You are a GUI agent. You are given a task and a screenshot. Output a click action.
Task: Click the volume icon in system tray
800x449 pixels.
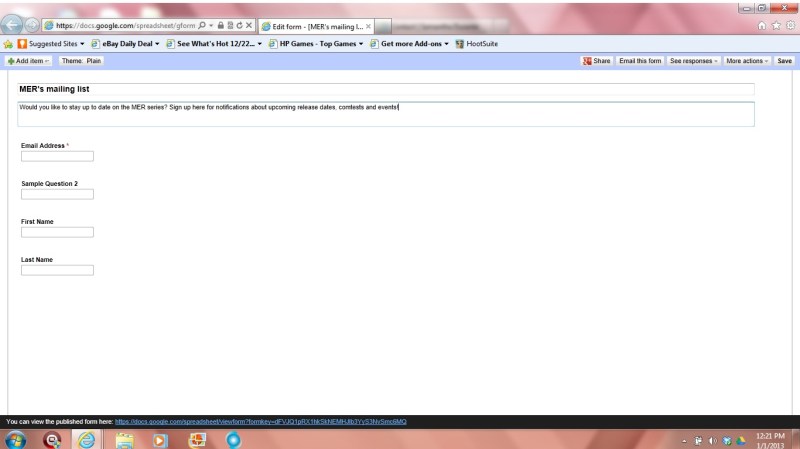712,440
